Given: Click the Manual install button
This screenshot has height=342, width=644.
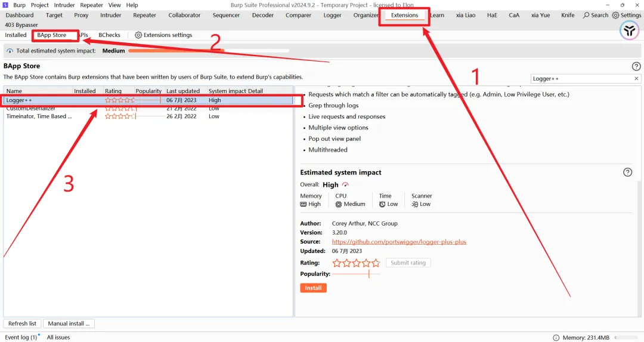Looking at the screenshot, I should (x=69, y=323).
